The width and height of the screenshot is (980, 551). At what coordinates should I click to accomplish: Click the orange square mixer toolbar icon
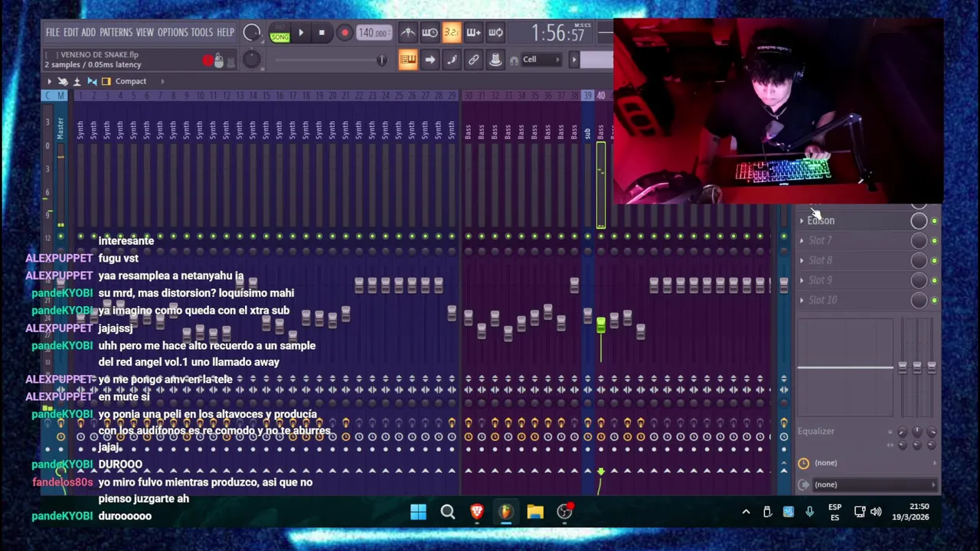[106, 81]
